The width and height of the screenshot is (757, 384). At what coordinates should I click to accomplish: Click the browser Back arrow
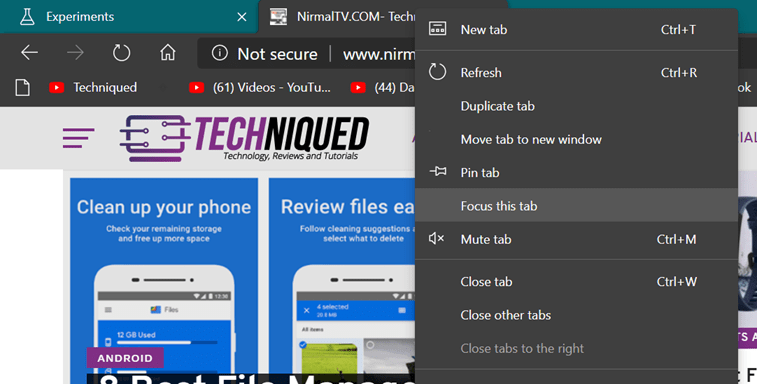[x=29, y=53]
